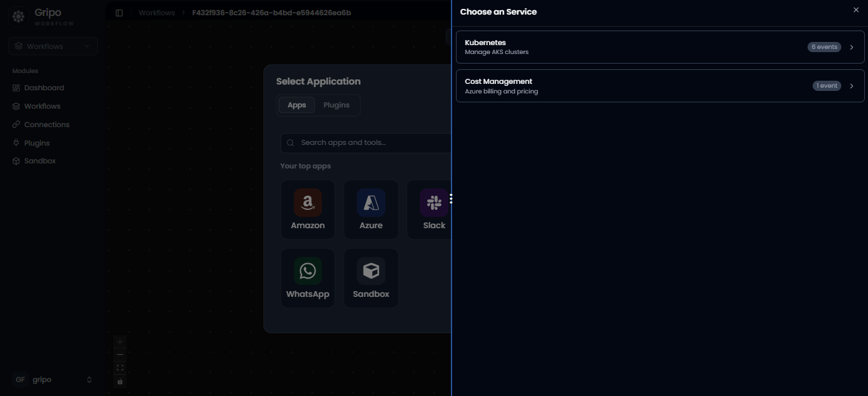Expand the Kubernetes service chevron
The height and width of the screenshot is (396, 868).
(851, 47)
